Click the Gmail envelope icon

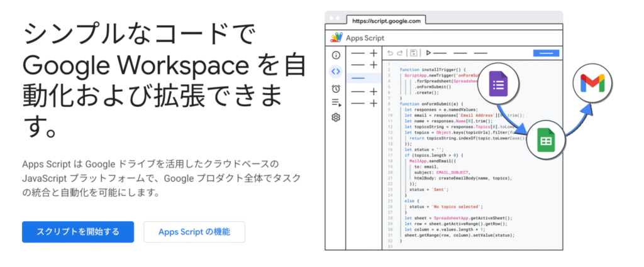(x=589, y=82)
